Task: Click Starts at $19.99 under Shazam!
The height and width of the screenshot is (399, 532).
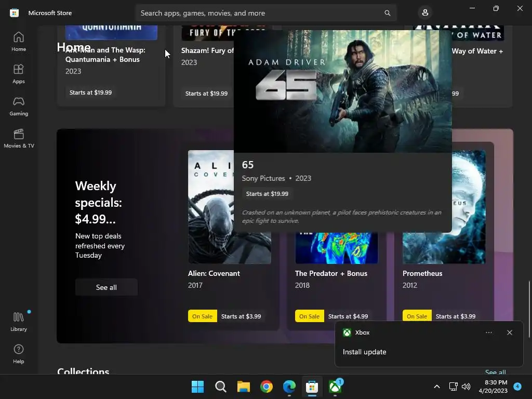Action: [x=206, y=94]
